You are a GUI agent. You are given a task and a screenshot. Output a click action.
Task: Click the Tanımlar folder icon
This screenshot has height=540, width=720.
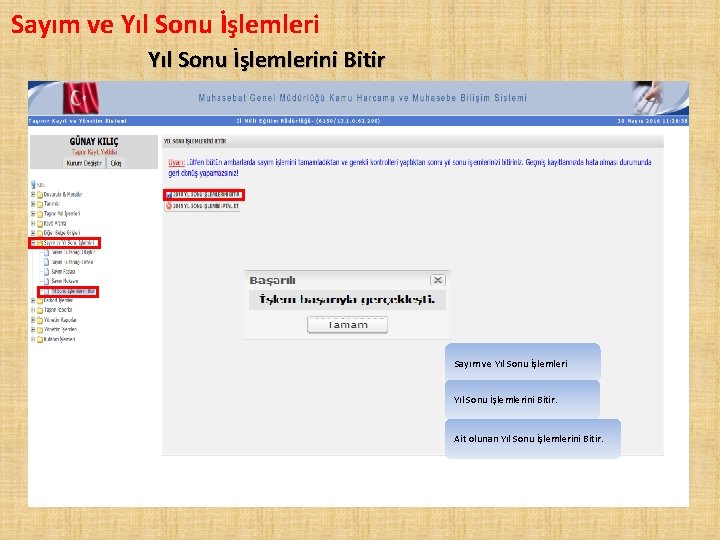(x=40, y=204)
